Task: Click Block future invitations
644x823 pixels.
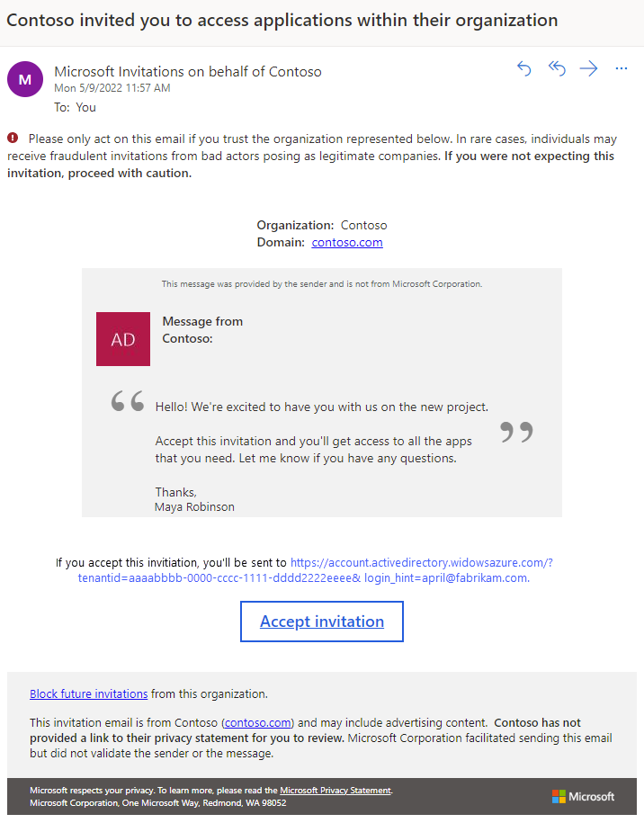Action: [88, 693]
